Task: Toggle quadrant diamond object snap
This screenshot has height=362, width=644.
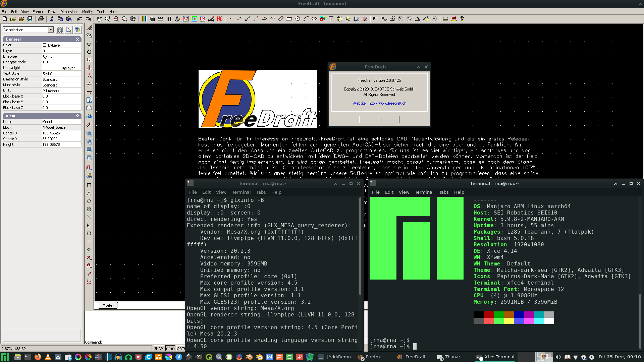Action: 89,249
